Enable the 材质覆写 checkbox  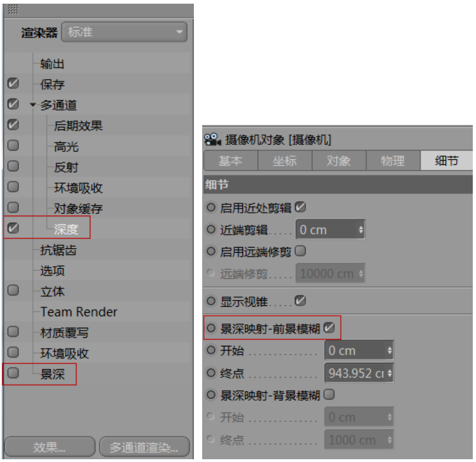point(13,332)
